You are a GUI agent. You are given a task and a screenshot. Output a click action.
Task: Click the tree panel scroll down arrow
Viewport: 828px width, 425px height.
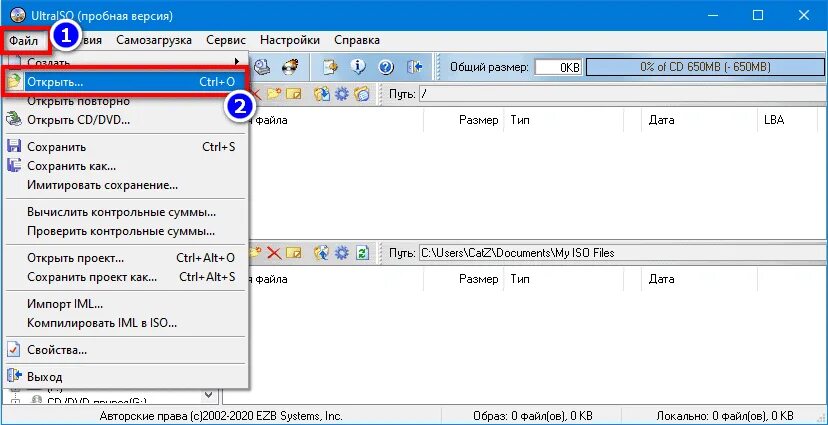[209, 395]
